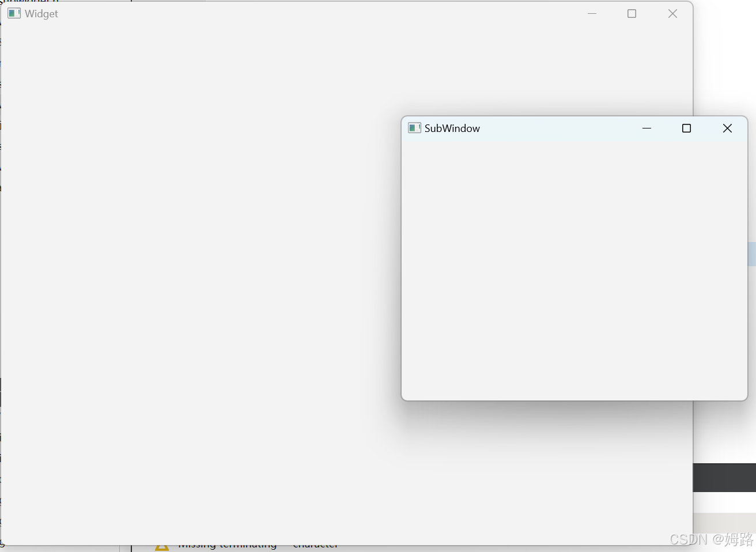Screen dimensions: 756x552
Task: Click the SubWindow title bar app icon
Action: pyautogui.click(x=414, y=128)
